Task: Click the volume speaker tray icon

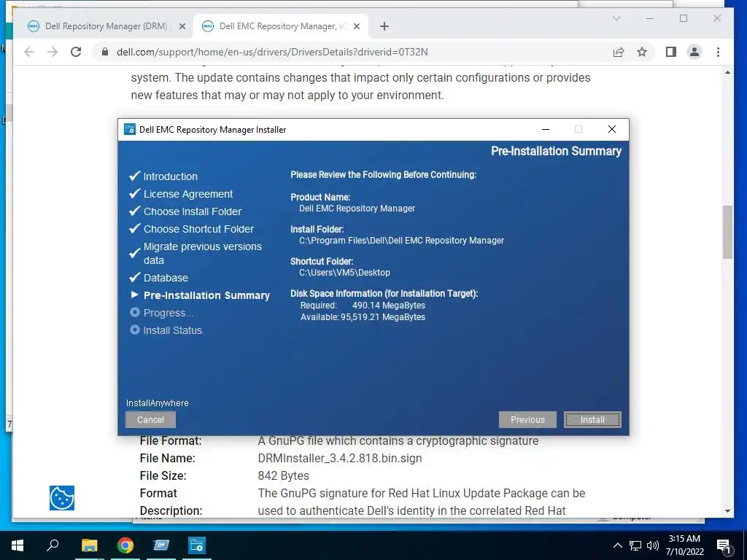Action: pyautogui.click(x=653, y=545)
